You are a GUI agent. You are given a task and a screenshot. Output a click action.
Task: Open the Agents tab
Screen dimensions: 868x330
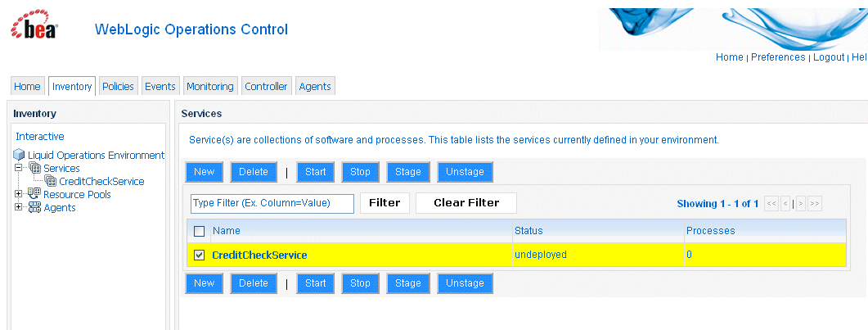coord(315,86)
